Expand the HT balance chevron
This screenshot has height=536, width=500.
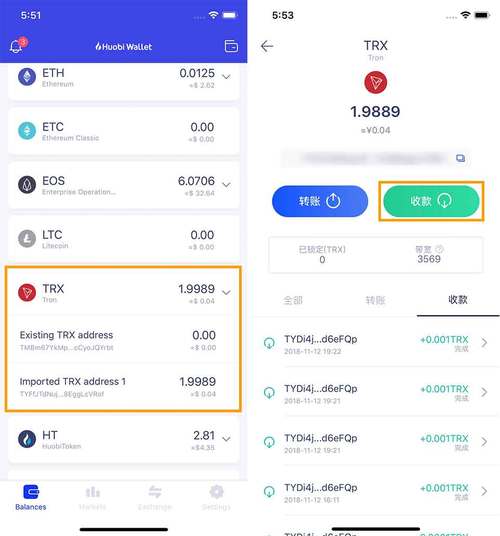tap(226, 439)
